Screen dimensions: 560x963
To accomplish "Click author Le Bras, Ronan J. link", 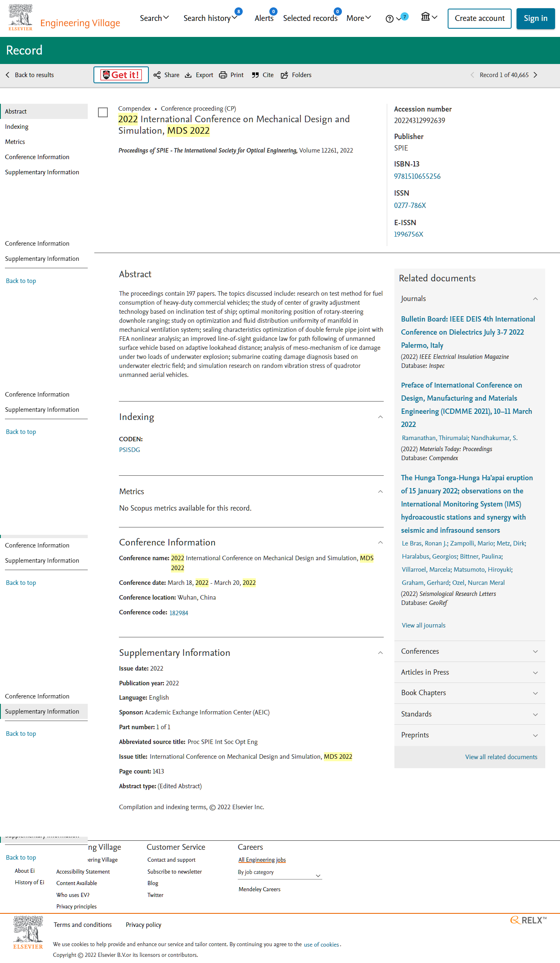I will click(x=424, y=543).
